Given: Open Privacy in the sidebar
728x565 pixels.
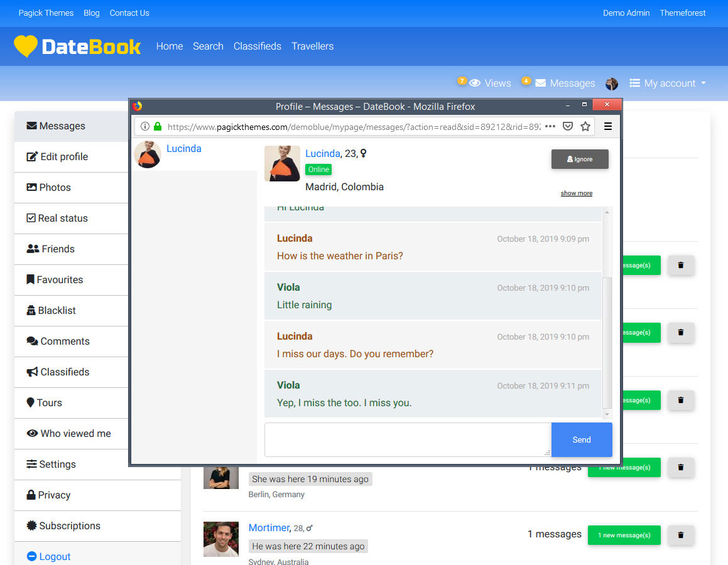Looking at the screenshot, I should 97,495.
